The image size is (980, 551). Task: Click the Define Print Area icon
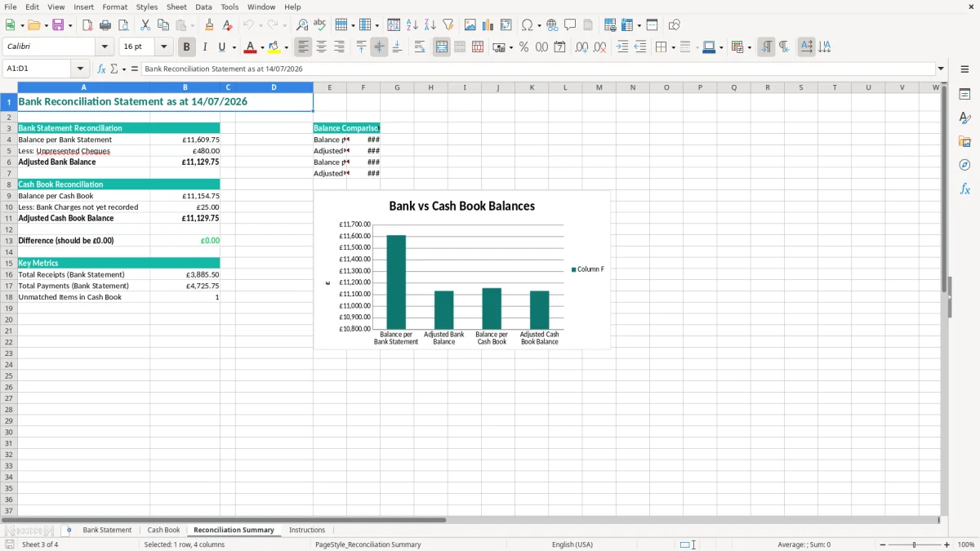pyautogui.click(x=610, y=25)
